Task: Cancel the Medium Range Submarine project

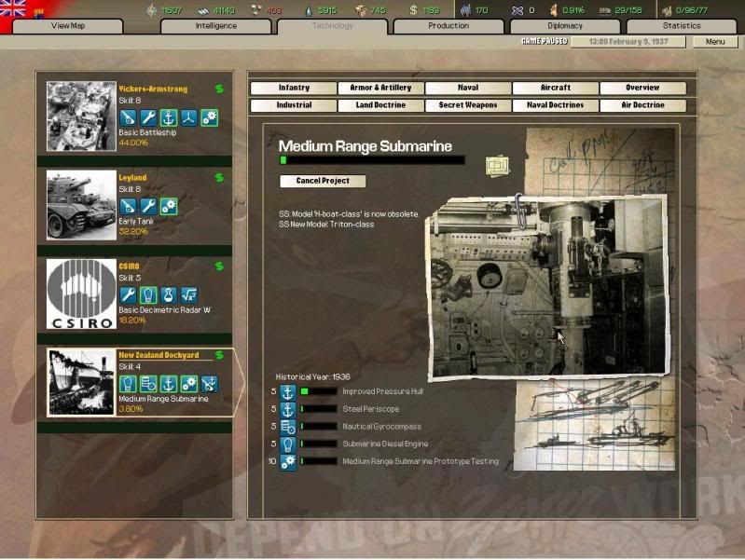Action: coord(322,181)
